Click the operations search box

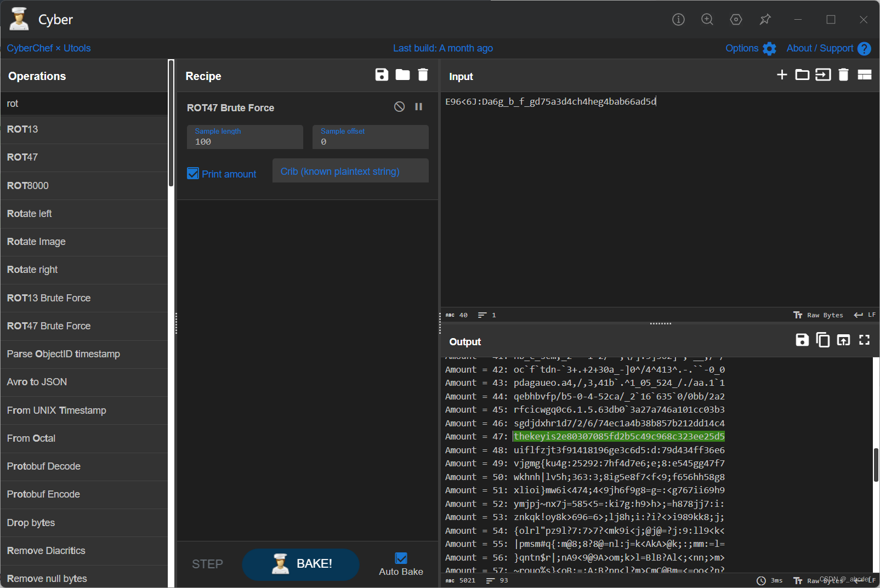[x=84, y=104]
